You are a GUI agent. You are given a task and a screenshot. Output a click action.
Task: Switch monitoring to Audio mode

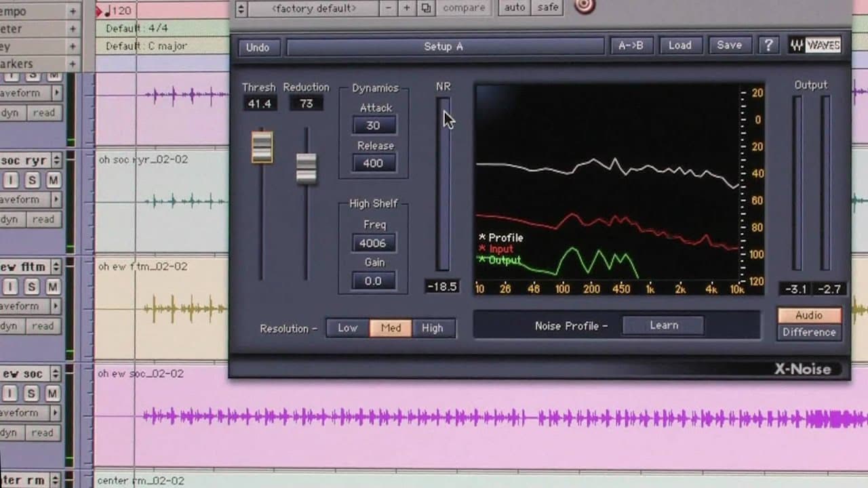809,315
